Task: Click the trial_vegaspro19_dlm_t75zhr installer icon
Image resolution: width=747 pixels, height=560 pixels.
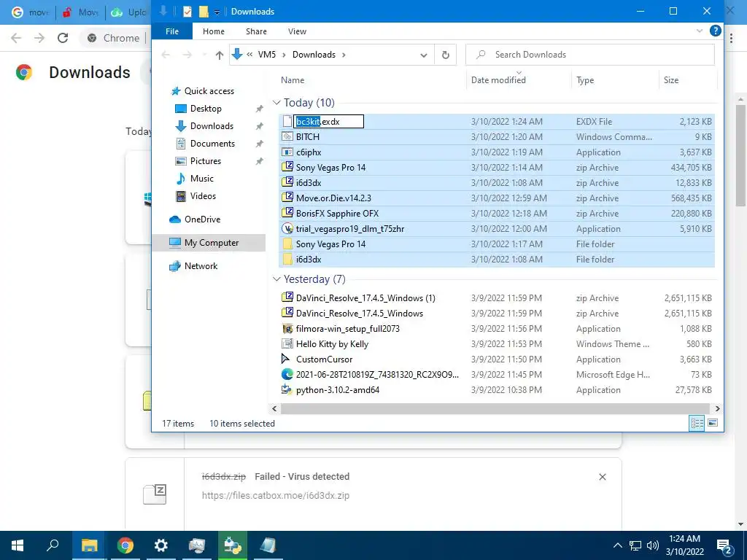Action: coord(287,228)
